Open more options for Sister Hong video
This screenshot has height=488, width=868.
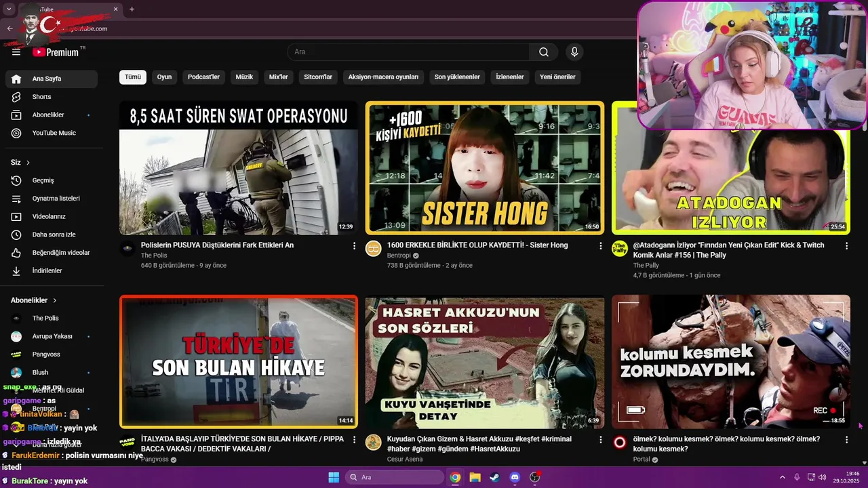click(x=600, y=246)
